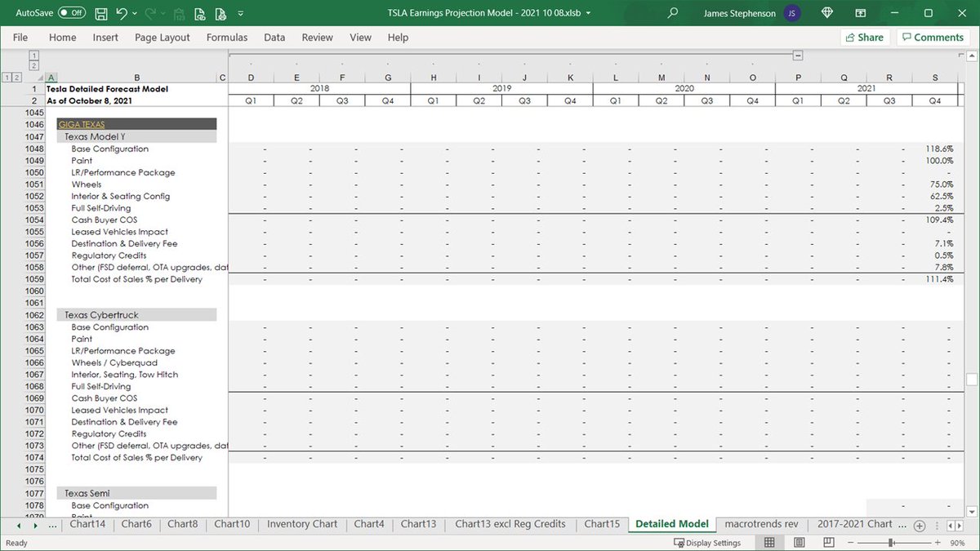Open Display Settings in status bar
980x551 pixels.
click(x=707, y=543)
